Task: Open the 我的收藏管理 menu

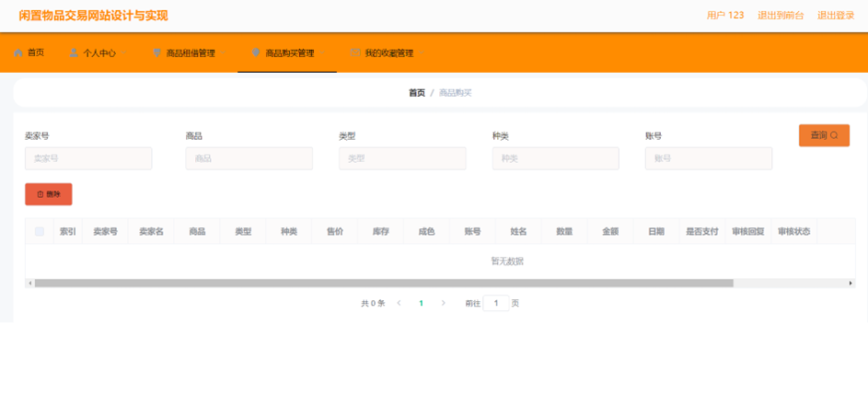Action: 388,53
